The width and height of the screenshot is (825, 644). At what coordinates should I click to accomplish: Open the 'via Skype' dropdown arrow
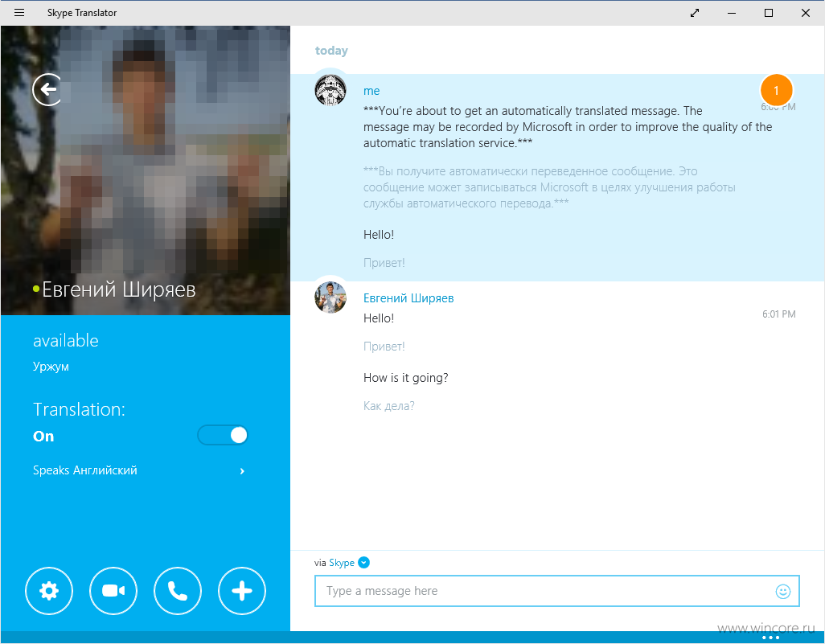coord(363,563)
